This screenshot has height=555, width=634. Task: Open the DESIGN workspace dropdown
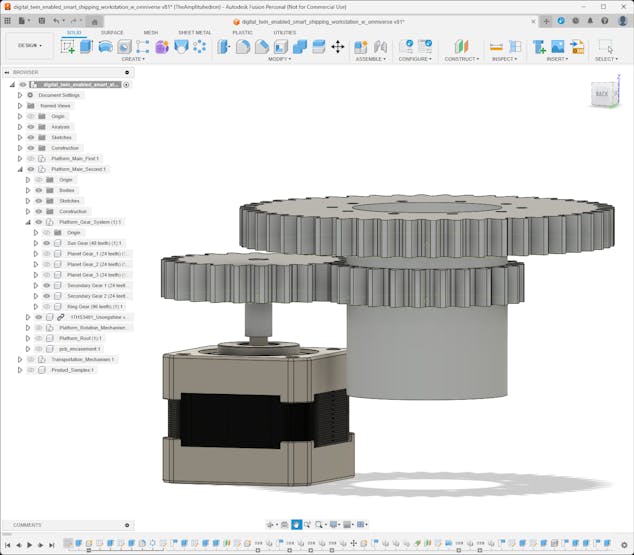(x=29, y=45)
